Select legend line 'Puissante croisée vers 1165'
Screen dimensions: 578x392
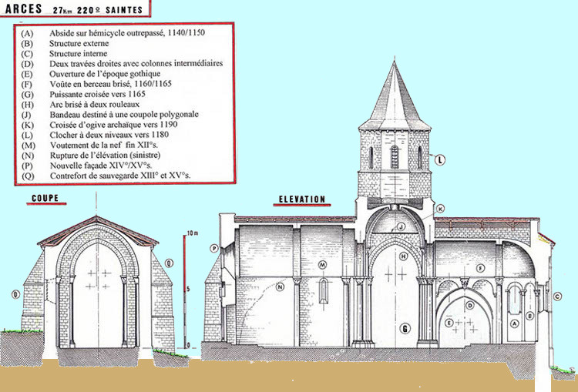(98, 94)
